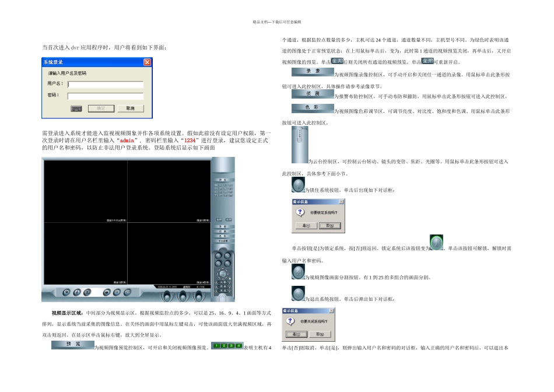Image resolution: width=554 pixels, height=392 pixels.
Task: Click red text "admin" in the paragraph
Action: click(127, 141)
